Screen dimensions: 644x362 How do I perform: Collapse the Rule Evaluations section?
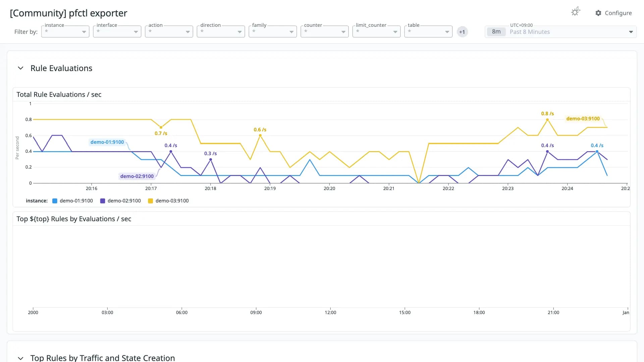pos(20,68)
